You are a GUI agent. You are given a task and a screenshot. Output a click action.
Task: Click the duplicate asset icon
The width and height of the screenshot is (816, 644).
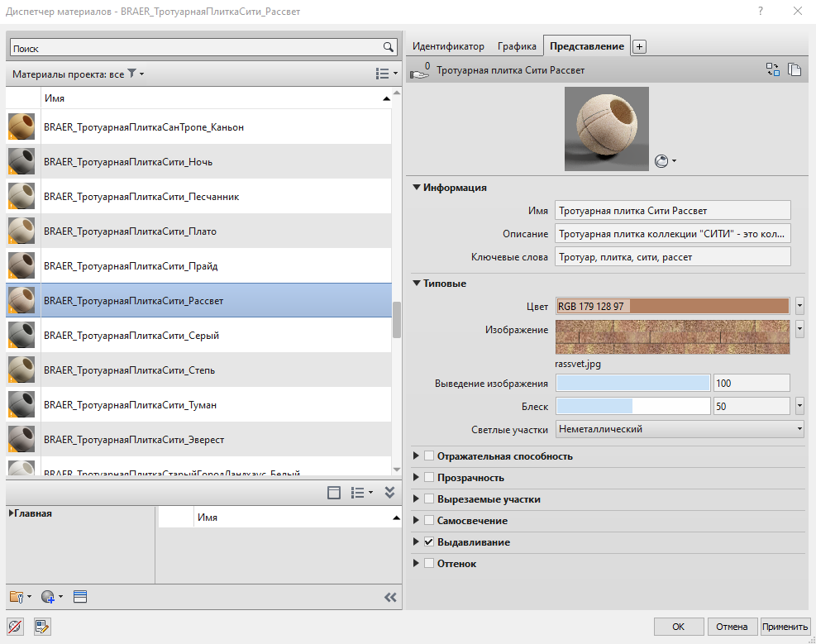[x=795, y=70]
